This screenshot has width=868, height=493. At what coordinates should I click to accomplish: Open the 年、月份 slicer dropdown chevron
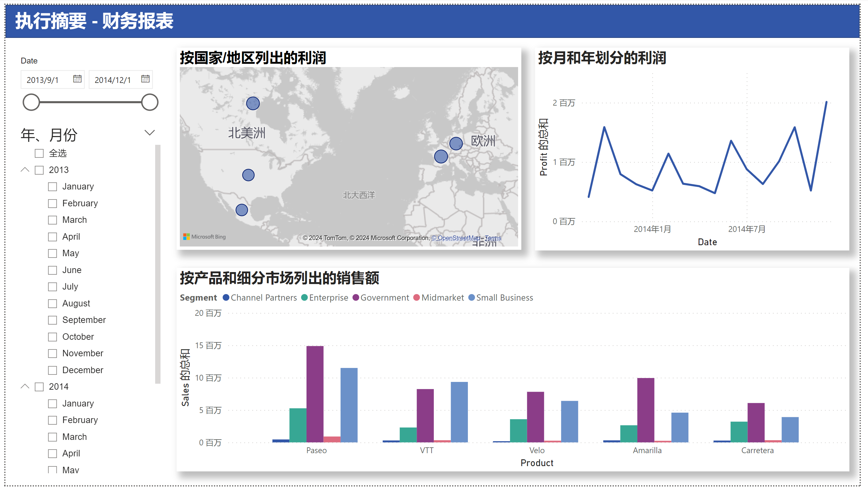pos(149,132)
